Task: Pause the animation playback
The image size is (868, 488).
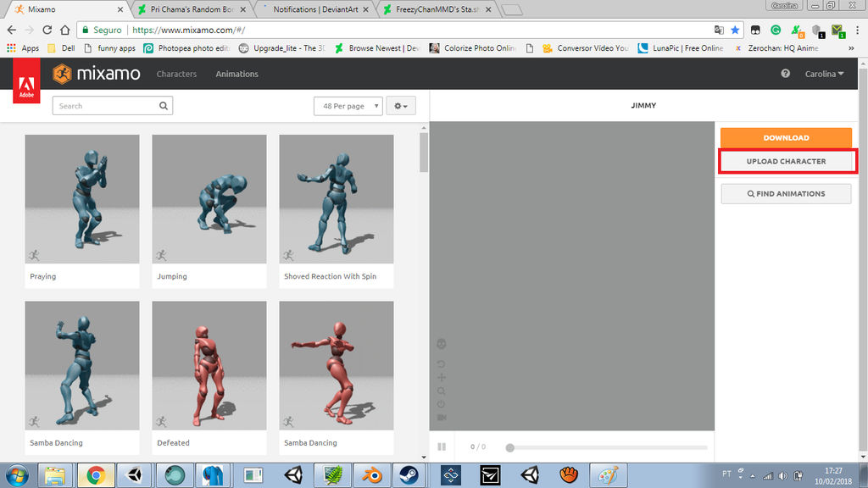Action: pyautogui.click(x=442, y=446)
